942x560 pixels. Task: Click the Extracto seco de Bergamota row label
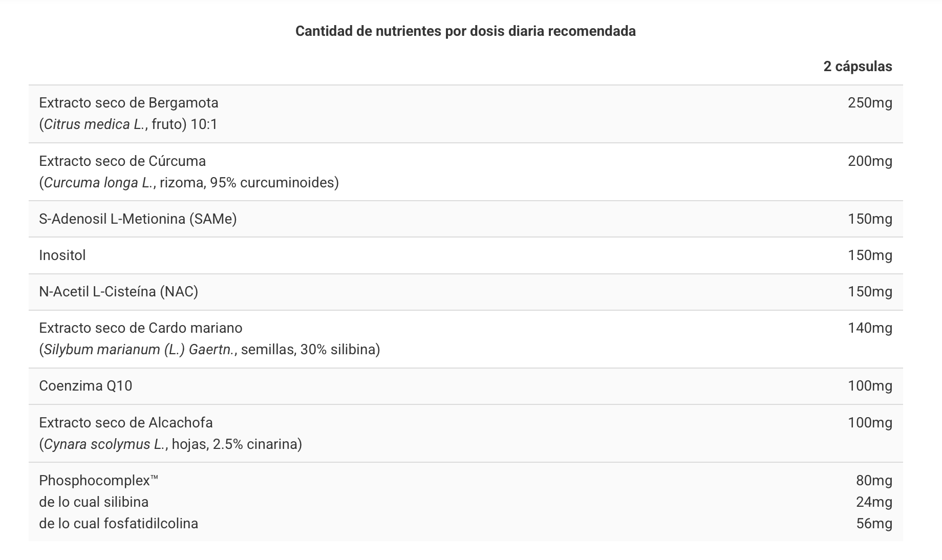point(129,103)
